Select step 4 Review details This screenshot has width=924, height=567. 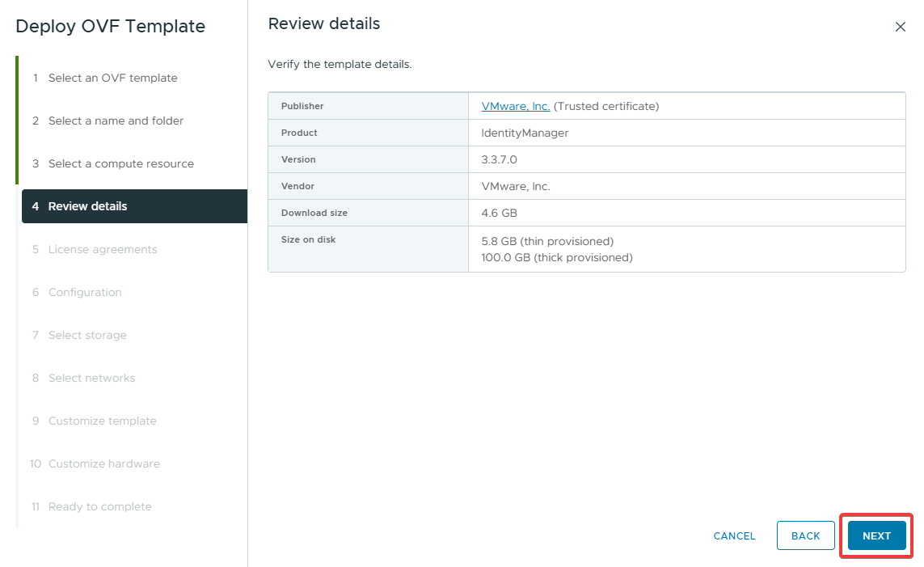tap(87, 206)
